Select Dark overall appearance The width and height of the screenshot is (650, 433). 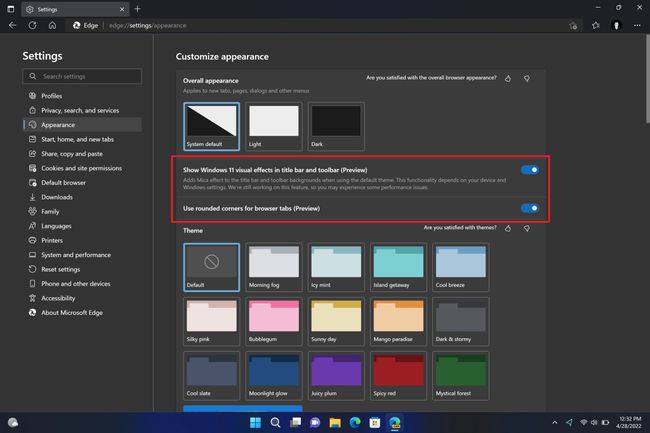[x=336, y=126]
